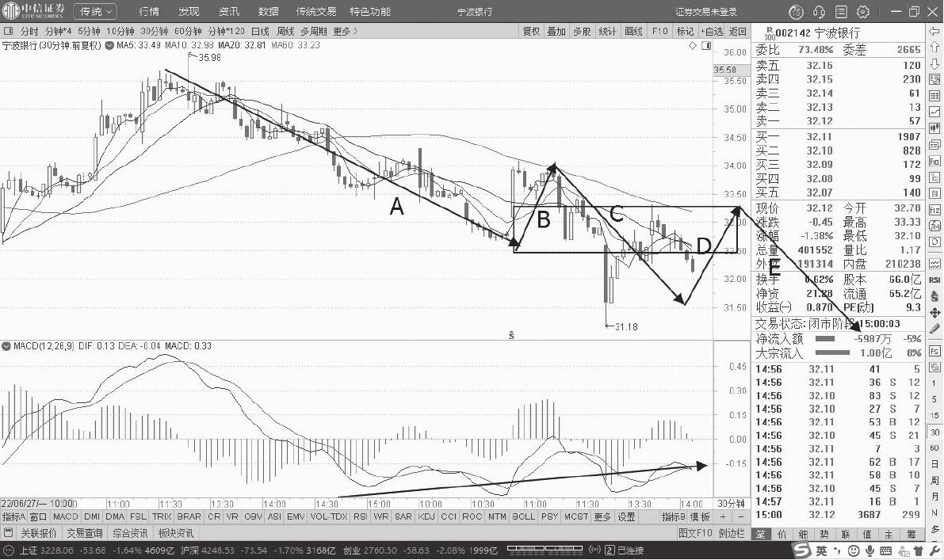Click the signal connection status icon
Screen dimensions: 944x560
595,550
